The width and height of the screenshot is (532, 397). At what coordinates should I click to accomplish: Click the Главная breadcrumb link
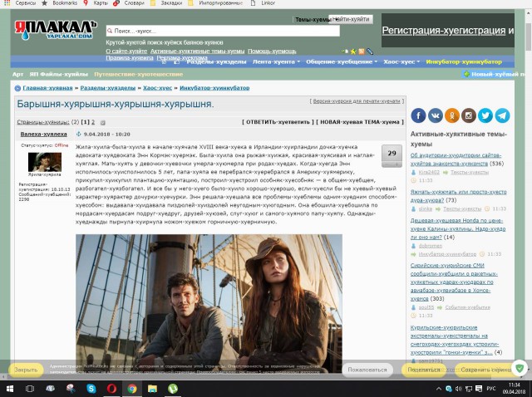47,88
